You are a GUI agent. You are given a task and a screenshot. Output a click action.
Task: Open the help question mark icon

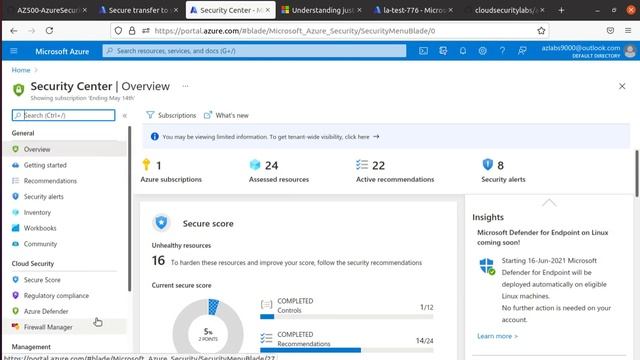click(x=502, y=51)
